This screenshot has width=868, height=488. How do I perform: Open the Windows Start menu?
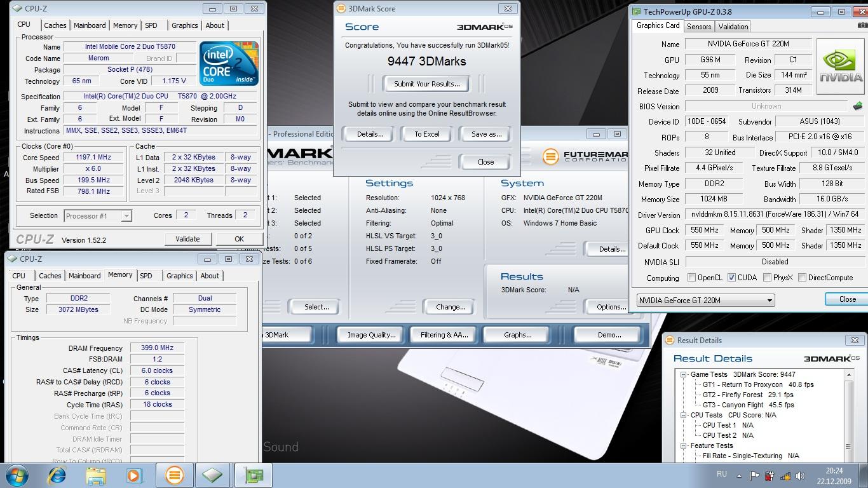(x=17, y=475)
